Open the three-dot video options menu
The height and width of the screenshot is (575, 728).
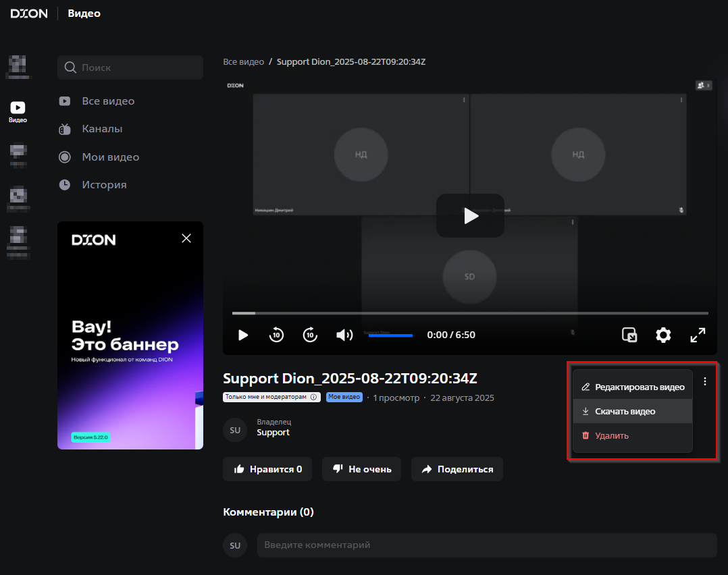[705, 381]
